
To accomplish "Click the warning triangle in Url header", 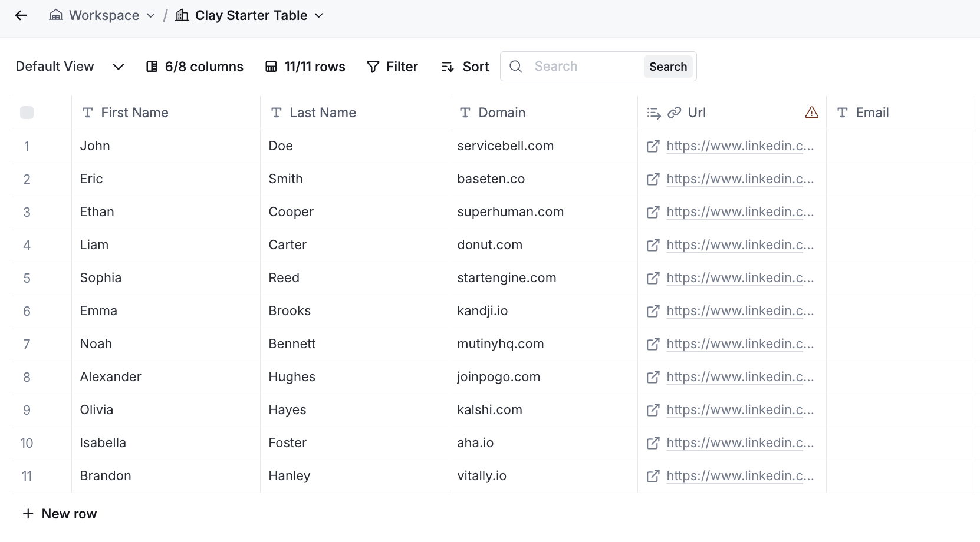I will (811, 113).
